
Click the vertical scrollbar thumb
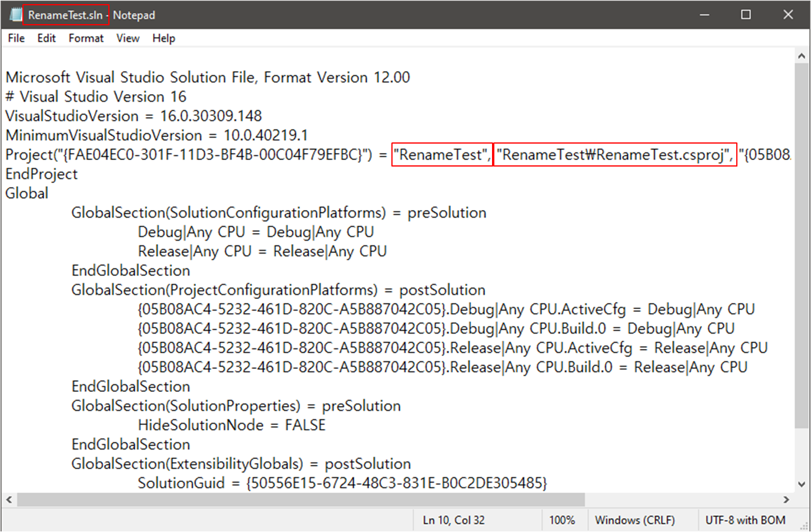click(802, 245)
